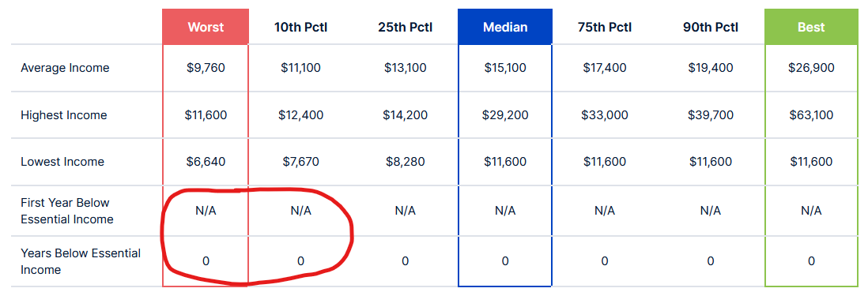Viewport: 868px width, 292px height.
Task: Select the $39,700 highest income cell
Action: pos(711,115)
